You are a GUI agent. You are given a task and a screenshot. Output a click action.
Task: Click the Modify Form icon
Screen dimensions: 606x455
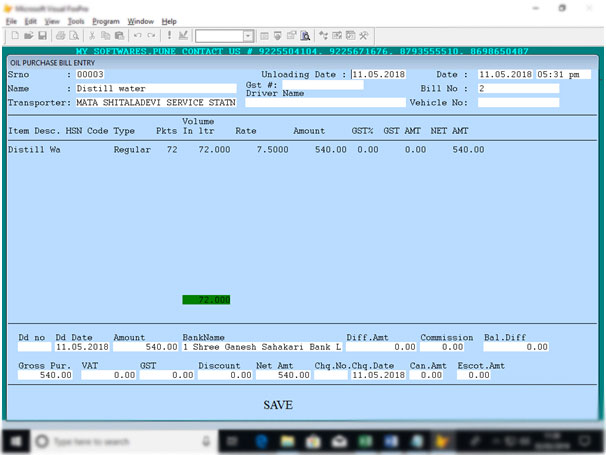183,36
